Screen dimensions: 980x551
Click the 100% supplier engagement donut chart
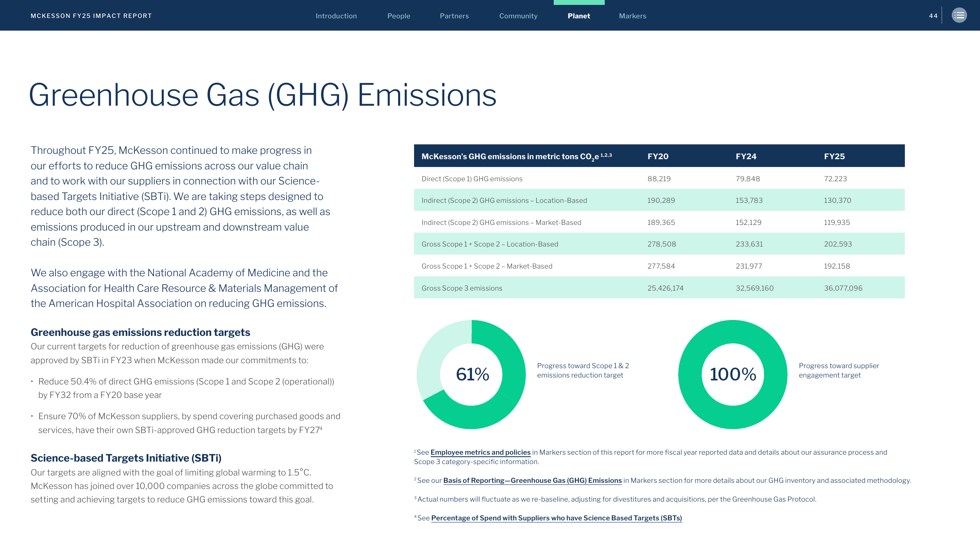tap(733, 374)
